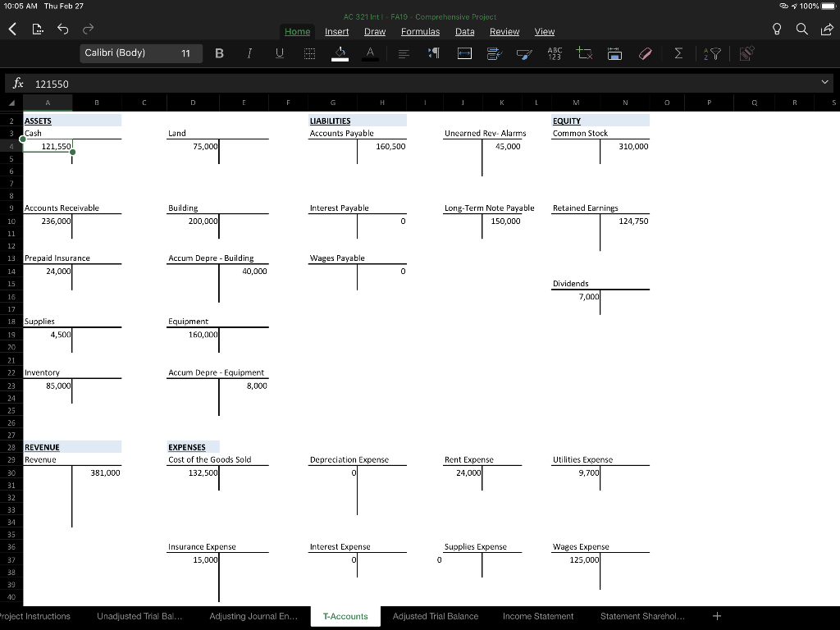The image size is (840, 630).
Task: Open the Income Statement sheet
Action: point(538,616)
